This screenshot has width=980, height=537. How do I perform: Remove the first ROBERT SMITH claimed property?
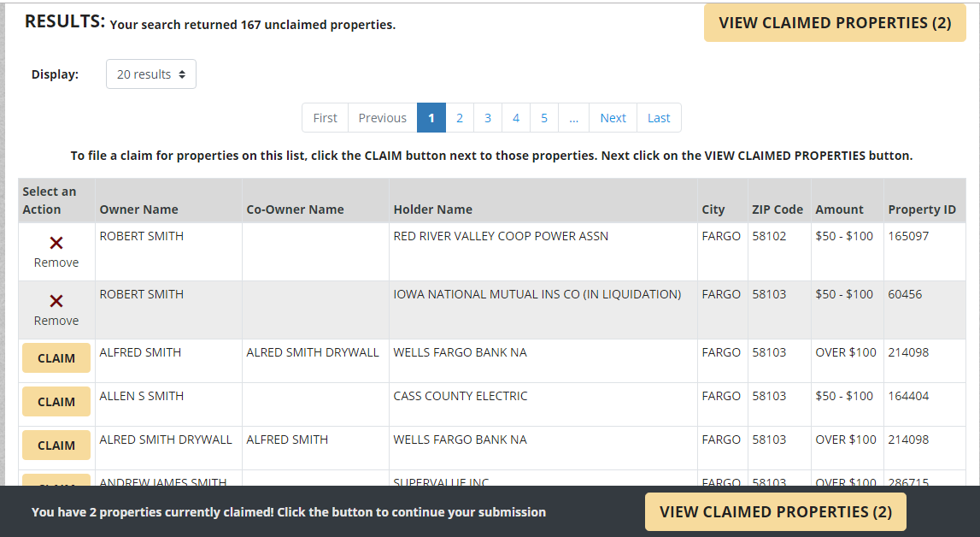click(x=56, y=251)
